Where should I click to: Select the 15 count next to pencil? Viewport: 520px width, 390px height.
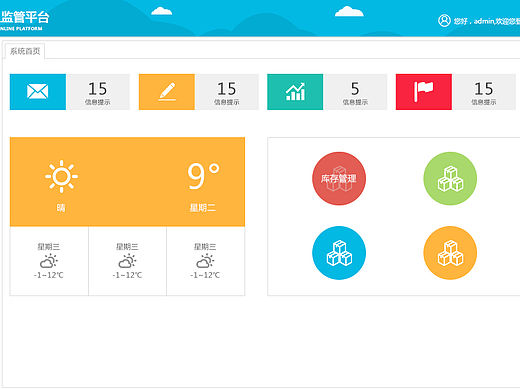tap(227, 89)
